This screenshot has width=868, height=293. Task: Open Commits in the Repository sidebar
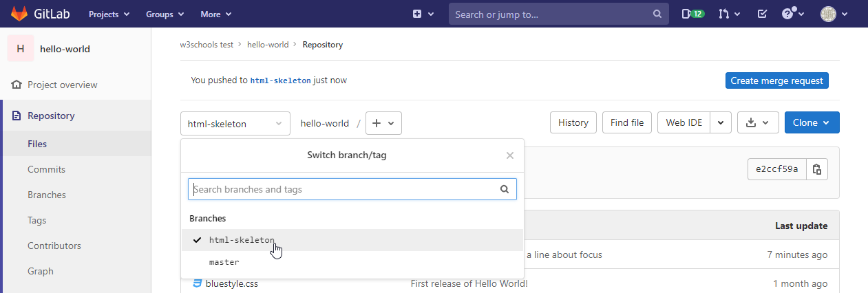(46, 169)
